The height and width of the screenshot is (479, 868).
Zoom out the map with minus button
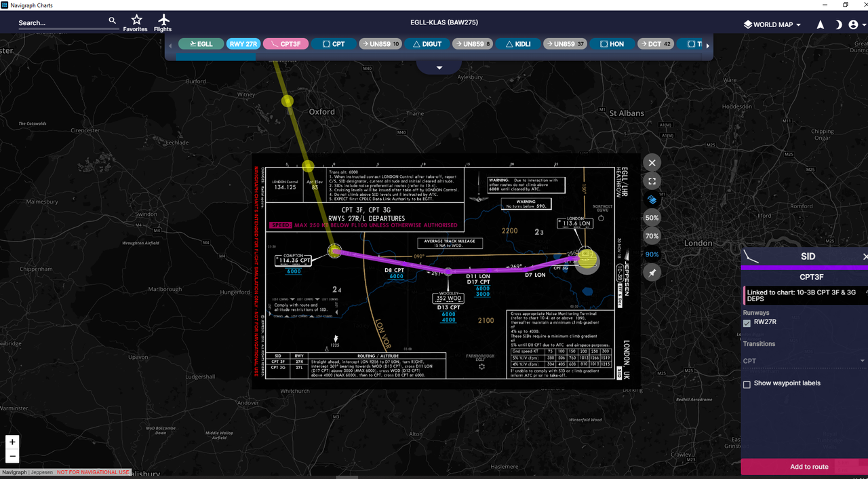tap(12, 456)
